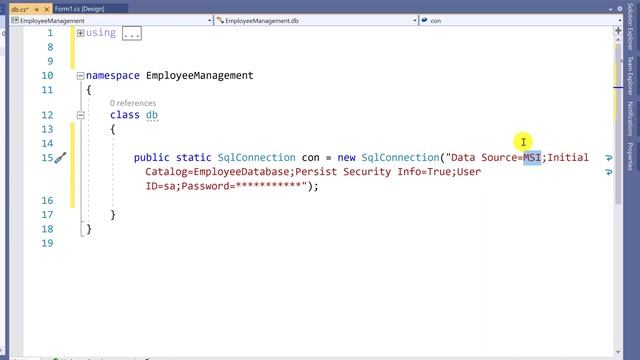Click the 'con' variable name in code
This screenshot has width=640, height=360.
(x=311, y=158)
